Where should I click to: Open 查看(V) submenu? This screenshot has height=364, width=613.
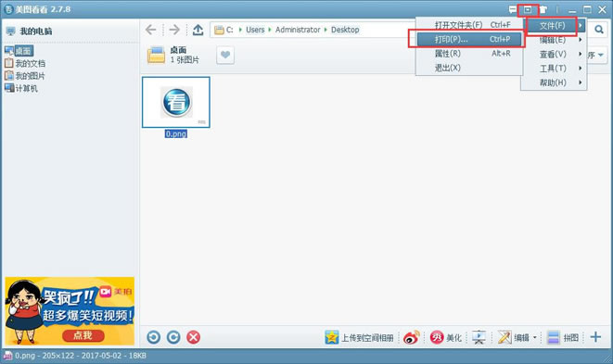coord(554,55)
